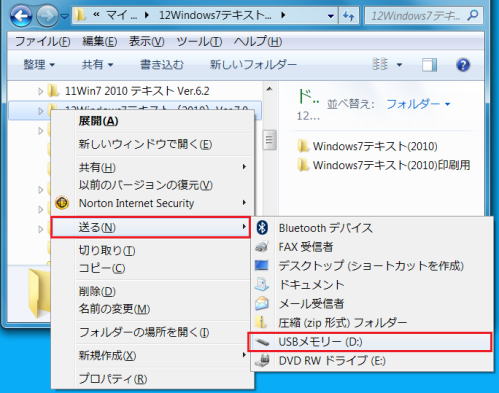Click the mail envelope icon in the Send To menu
This screenshot has height=393, width=499.
[262, 303]
